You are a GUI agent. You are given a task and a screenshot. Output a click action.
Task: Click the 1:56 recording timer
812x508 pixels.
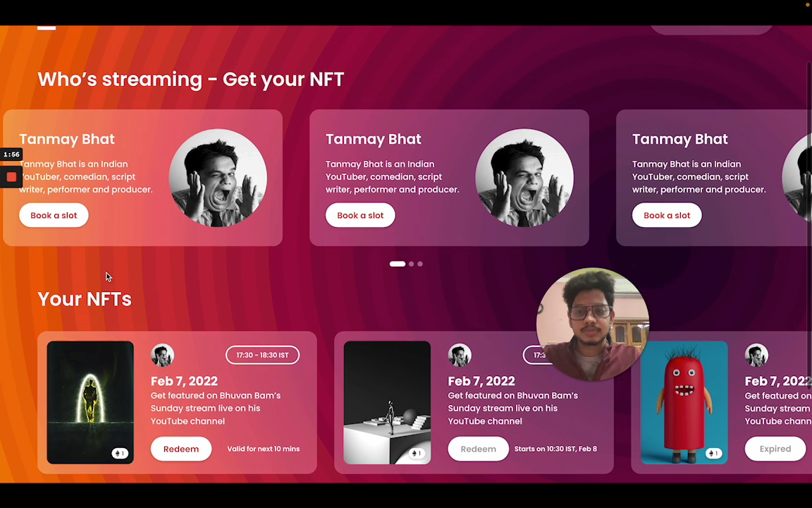point(11,155)
